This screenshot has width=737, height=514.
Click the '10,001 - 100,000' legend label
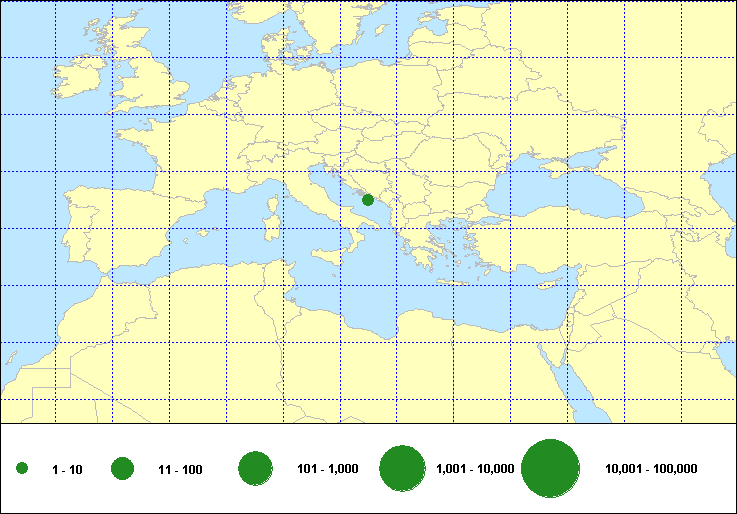click(x=651, y=469)
